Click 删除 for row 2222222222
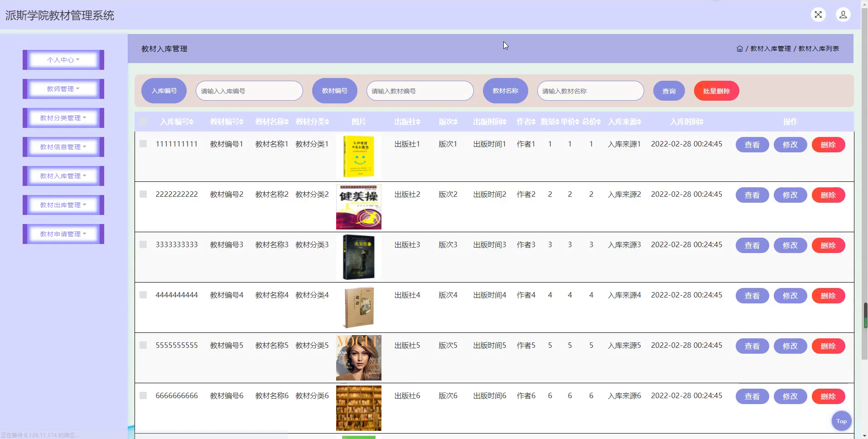 pos(828,195)
